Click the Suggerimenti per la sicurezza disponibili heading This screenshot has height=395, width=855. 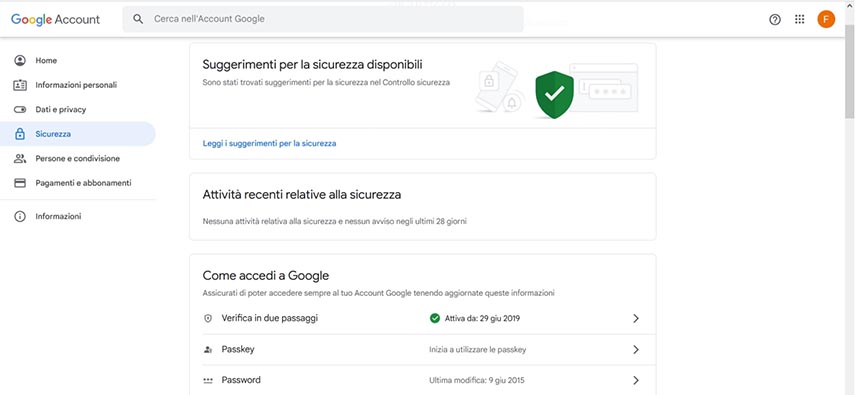click(x=312, y=64)
